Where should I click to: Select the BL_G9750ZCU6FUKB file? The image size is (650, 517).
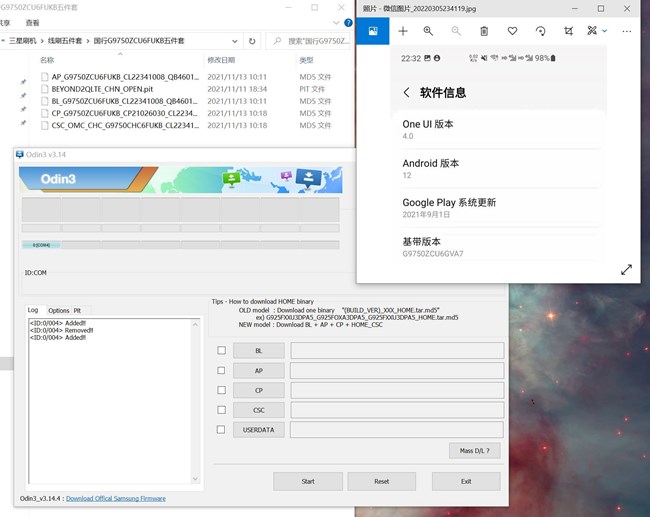coord(124,101)
